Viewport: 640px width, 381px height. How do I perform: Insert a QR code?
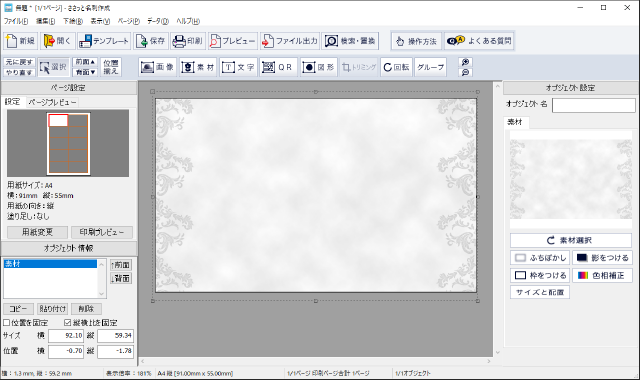pyautogui.click(x=278, y=67)
